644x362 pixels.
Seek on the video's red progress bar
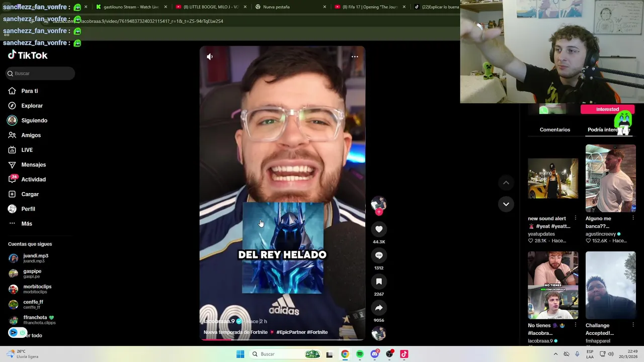282,339
